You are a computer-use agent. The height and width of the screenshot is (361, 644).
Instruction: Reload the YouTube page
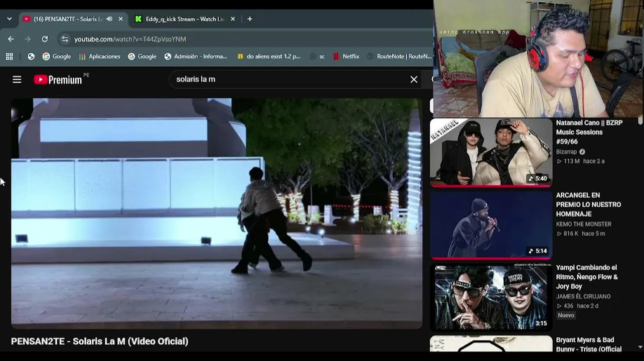point(45,39)
